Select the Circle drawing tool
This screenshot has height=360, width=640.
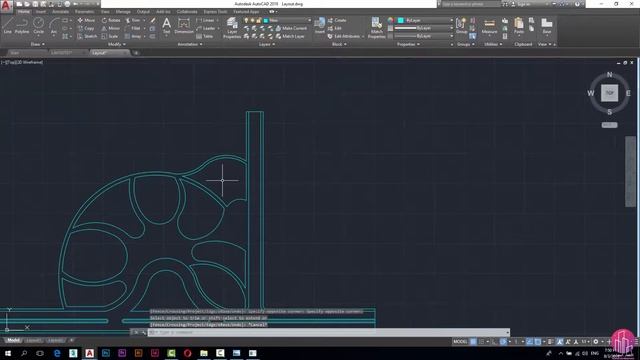coord(38,26)
